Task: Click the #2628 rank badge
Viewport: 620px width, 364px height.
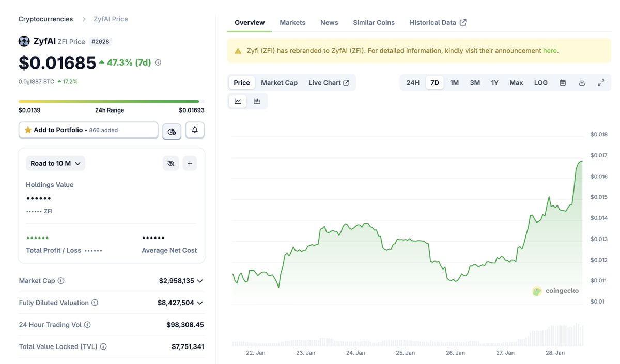Action: [x=100, y=42]
